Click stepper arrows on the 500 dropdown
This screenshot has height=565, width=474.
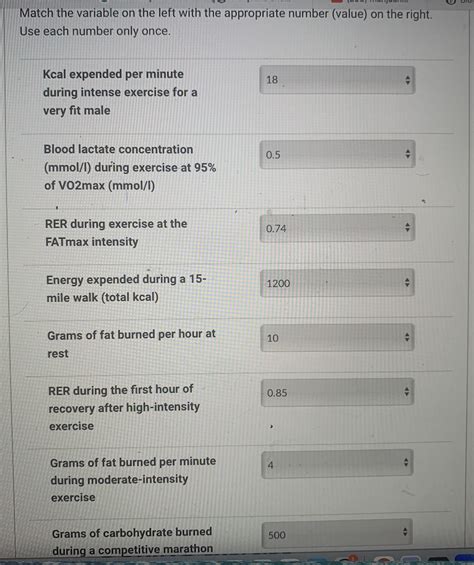point(405,531)
